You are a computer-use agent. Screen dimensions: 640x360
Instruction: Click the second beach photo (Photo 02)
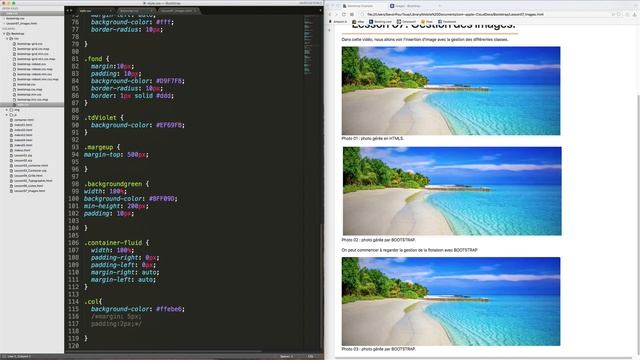point(452,191)
